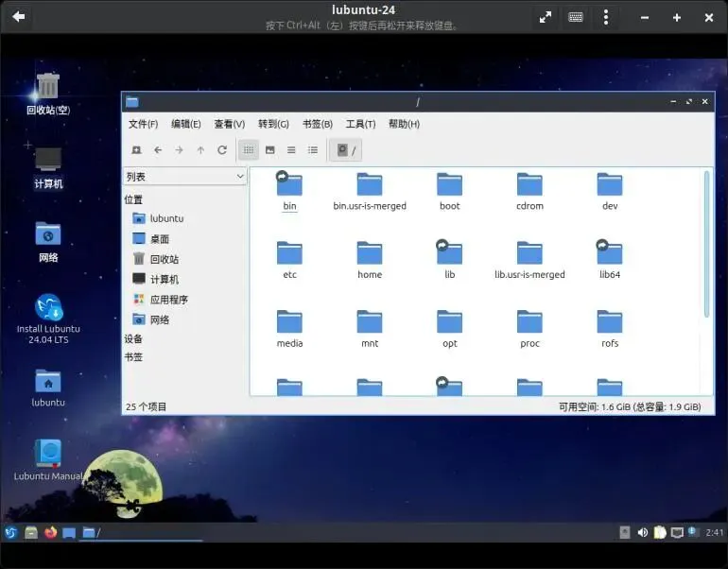The image size is (728, 569).
Task: Switch to icon view mode
Action: [x=249, y=150]
